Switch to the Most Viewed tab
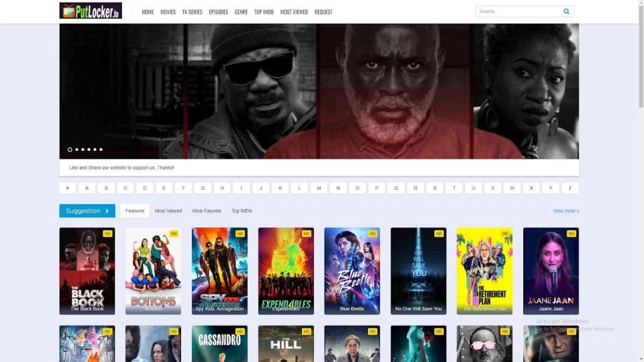The height and width of the screenshot is (362, 644). 169,211
